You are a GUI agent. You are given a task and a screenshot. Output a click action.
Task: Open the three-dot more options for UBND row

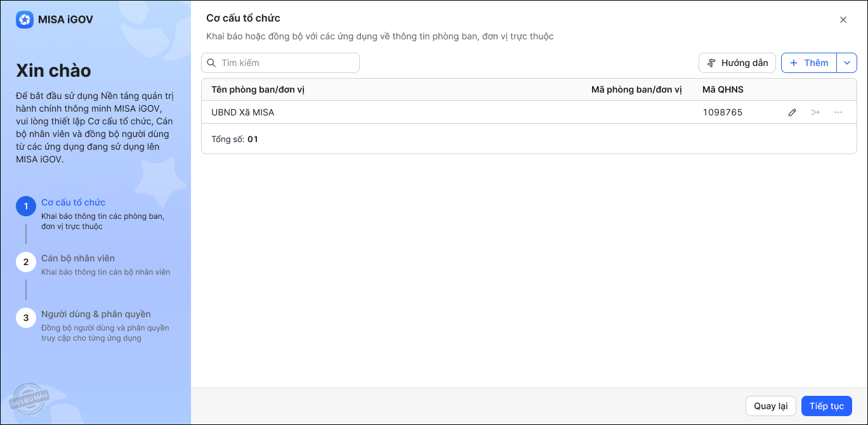point(838,112)
